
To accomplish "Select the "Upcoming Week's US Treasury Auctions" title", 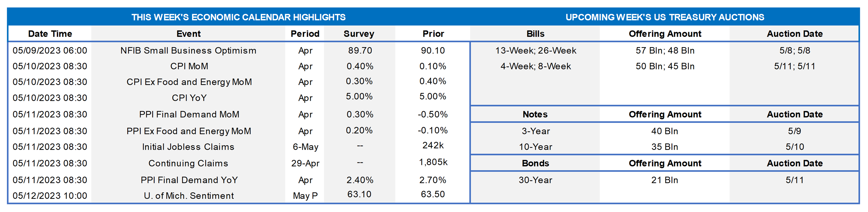I will (x=664, y=17).
